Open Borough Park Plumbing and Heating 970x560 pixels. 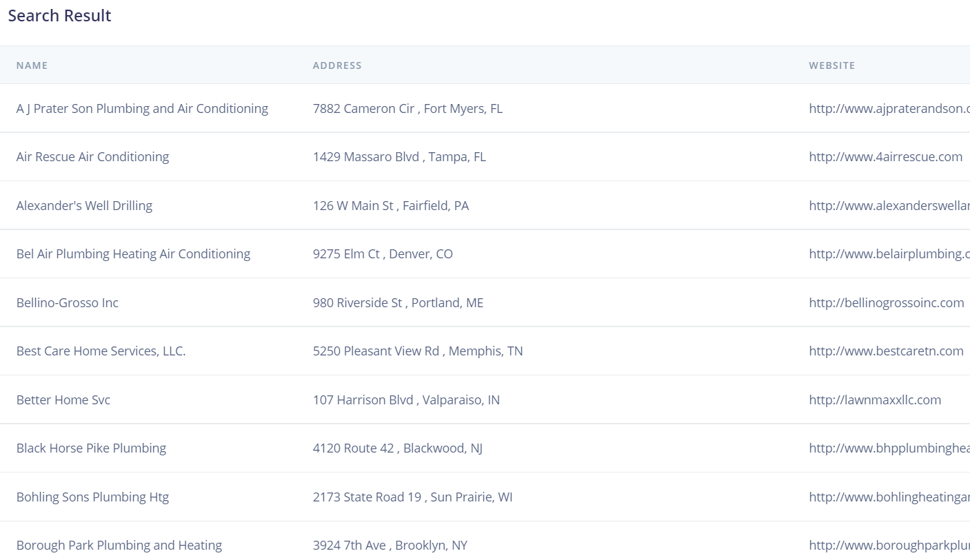click(x=119, y=546)
